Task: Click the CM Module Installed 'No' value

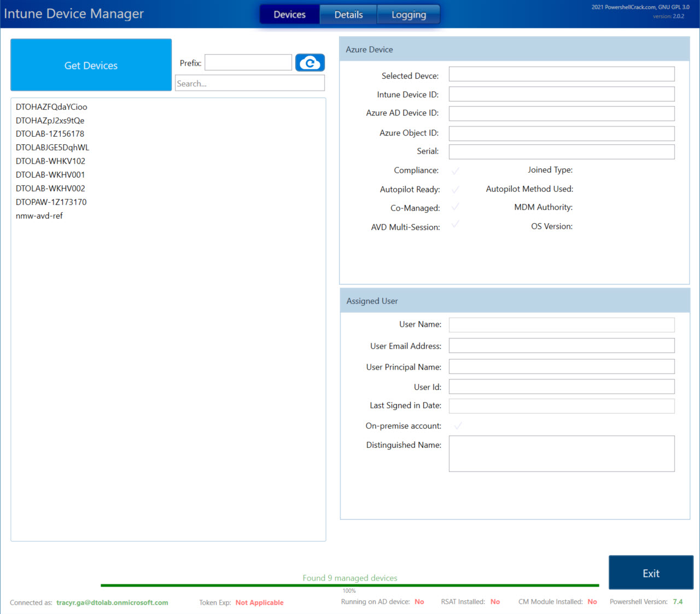Action: click(x=592, y=601)
